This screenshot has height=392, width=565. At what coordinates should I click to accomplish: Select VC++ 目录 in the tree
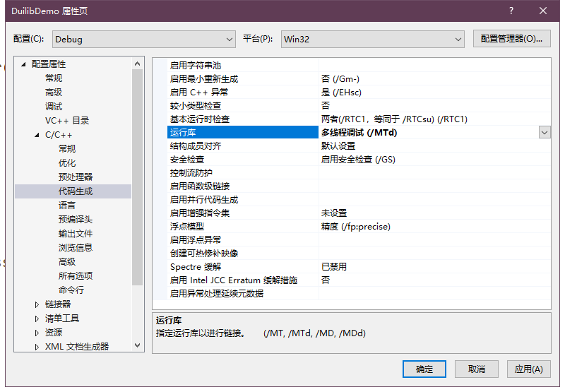tap(67, 120)
